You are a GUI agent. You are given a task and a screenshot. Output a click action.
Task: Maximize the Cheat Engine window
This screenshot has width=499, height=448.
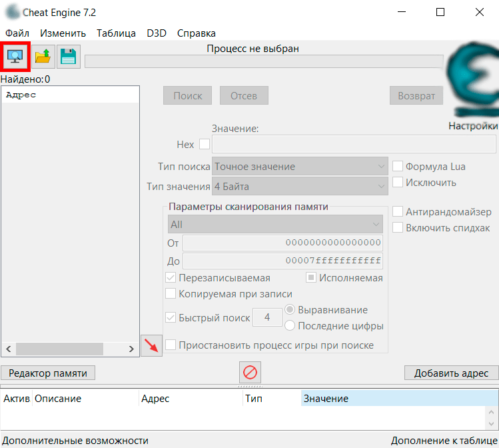click(440, 12)
